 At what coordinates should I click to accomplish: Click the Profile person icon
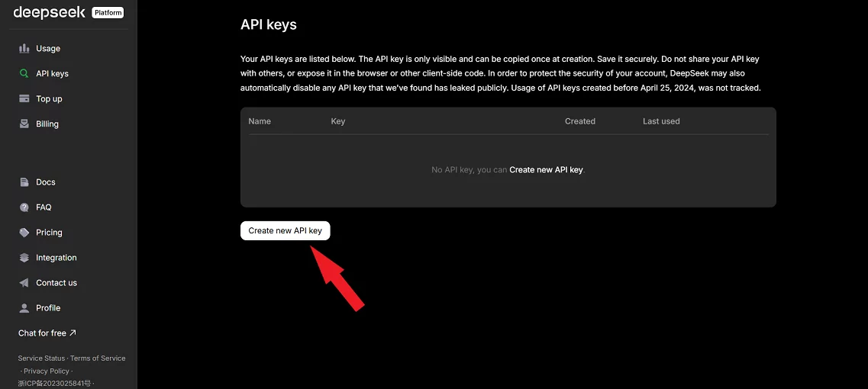(x=24, y=307)
